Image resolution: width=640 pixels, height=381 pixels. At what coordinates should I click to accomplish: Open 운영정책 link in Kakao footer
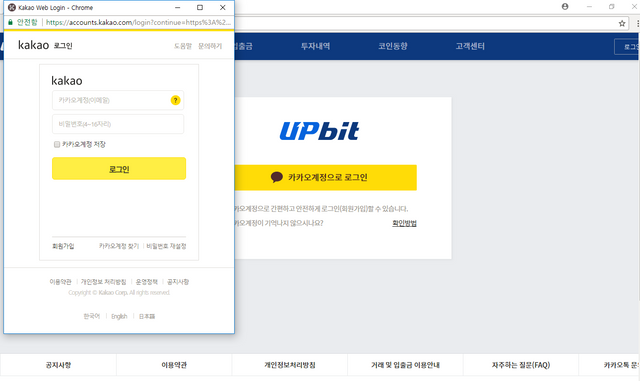coord(147,282)
